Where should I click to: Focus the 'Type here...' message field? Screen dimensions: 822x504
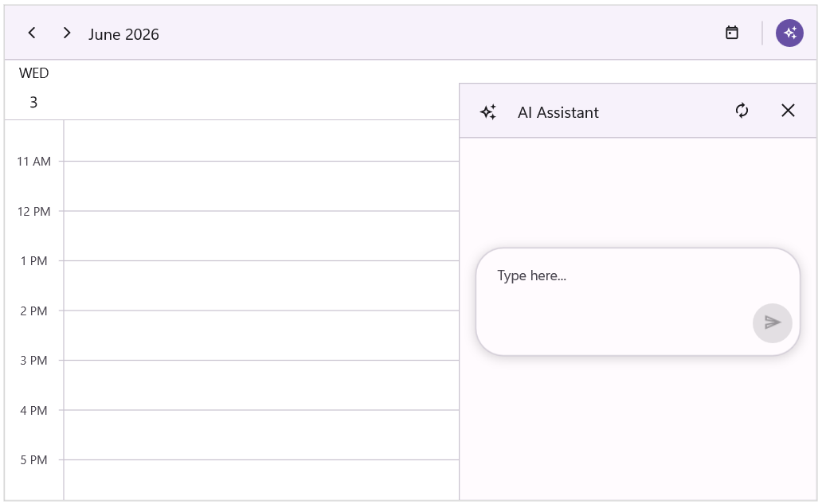(x=638, y=302)
